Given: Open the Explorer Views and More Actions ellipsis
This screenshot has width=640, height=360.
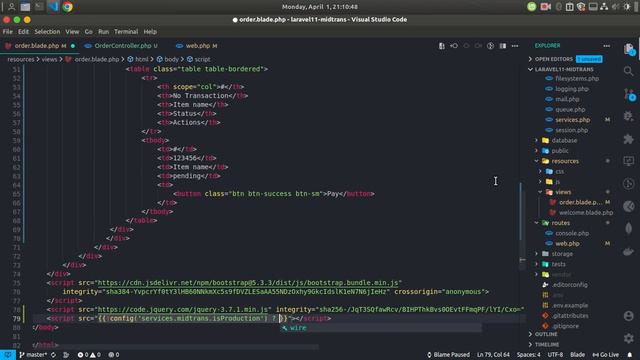Looking at the screenshot, I should pyautogui.click(x=607, y=46).
